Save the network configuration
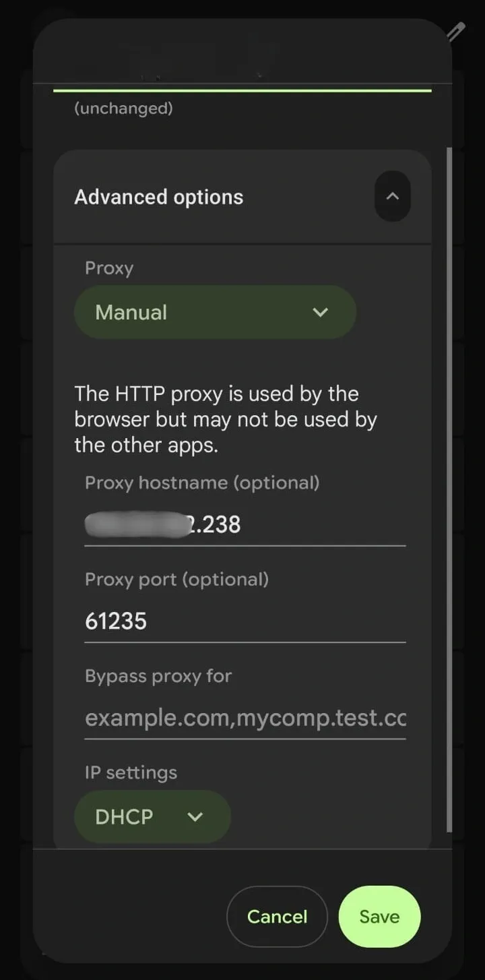Image resolution: width=485 pixels, height=980 pixels. point(379,916)
